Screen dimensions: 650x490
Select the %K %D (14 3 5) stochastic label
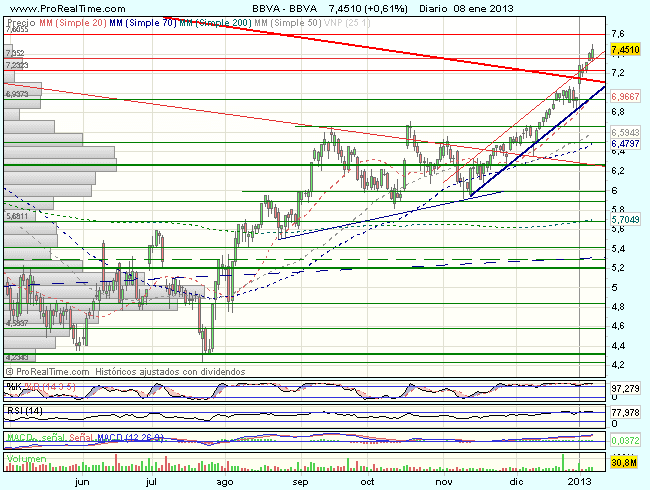pos(41,387)
